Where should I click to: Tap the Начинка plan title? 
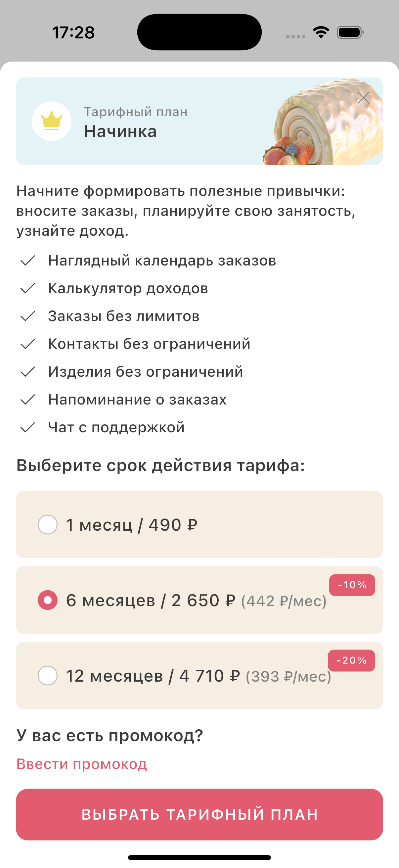(120, 131)
